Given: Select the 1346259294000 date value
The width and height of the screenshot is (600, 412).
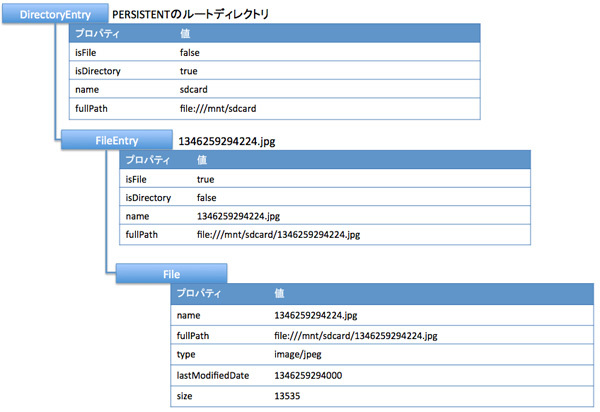Looking at the screenshot, I should [308, 376].
